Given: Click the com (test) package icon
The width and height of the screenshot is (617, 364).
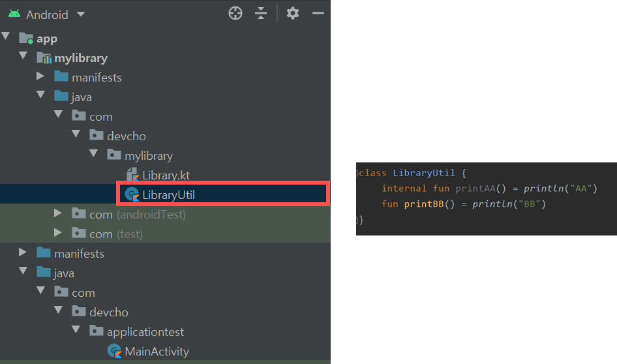Looking at the screenshot, I should click(79, 233).
